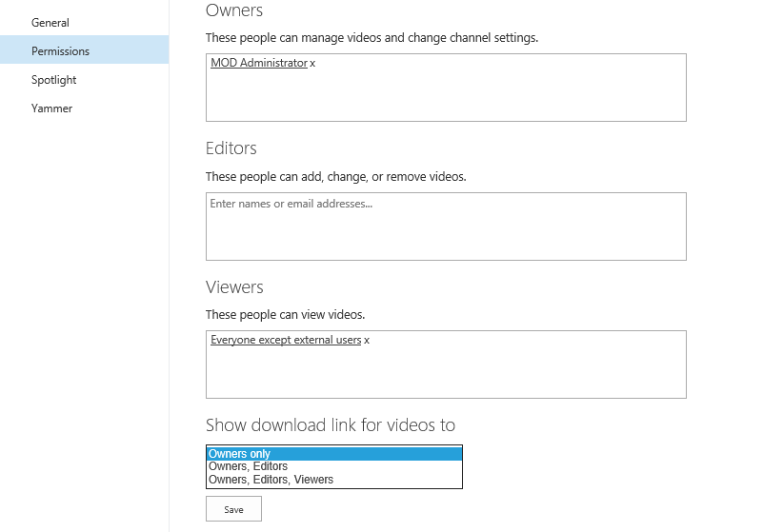Pick 'Owners, Editors, Viewers' download option

[x=334, y=480]
